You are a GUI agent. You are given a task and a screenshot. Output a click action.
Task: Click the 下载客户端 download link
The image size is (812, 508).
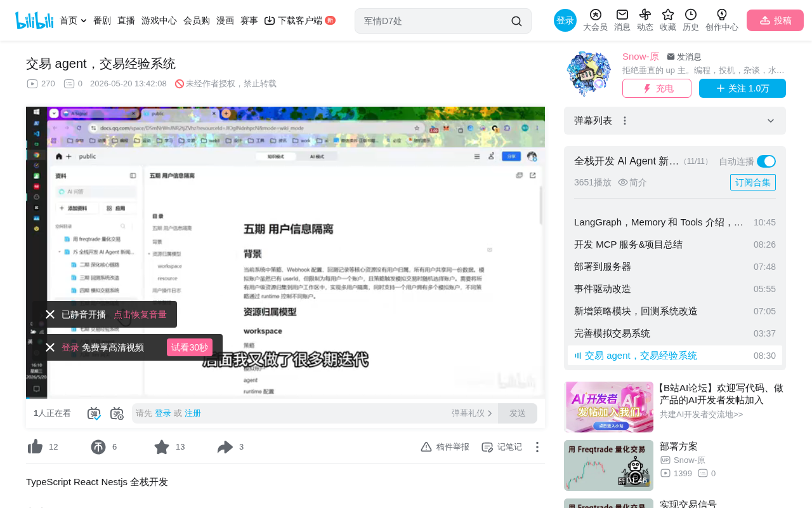pyautogui.click(x=299, y=20)
